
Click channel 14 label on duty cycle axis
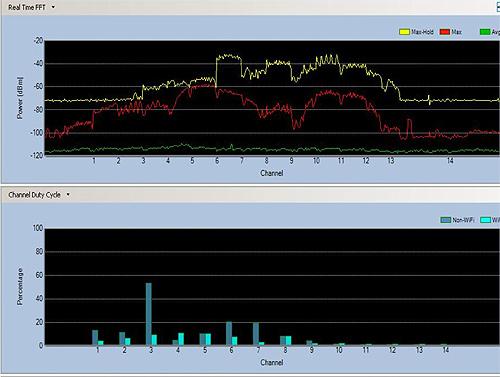click(x=446, y=350)
